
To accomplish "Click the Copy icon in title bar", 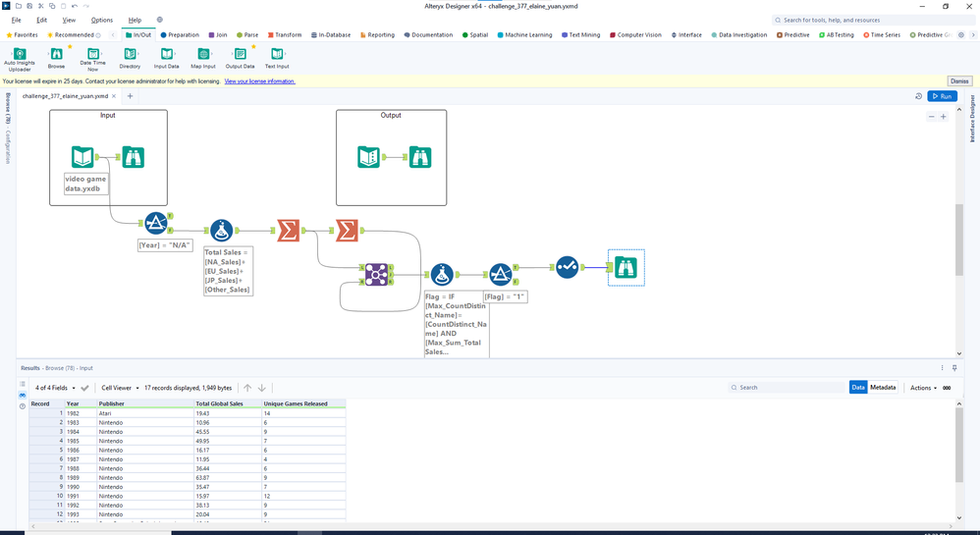I will (52, 6).
